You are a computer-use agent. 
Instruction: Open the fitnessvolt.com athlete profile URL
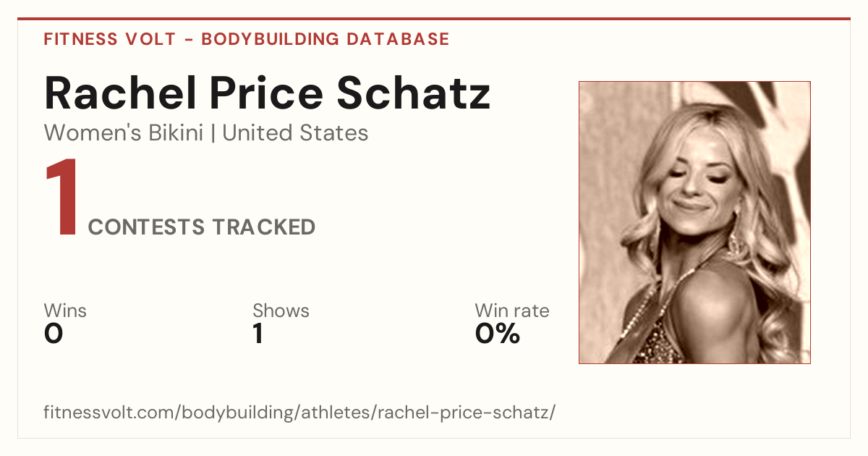pyautogui.click(x=300, y=413)
